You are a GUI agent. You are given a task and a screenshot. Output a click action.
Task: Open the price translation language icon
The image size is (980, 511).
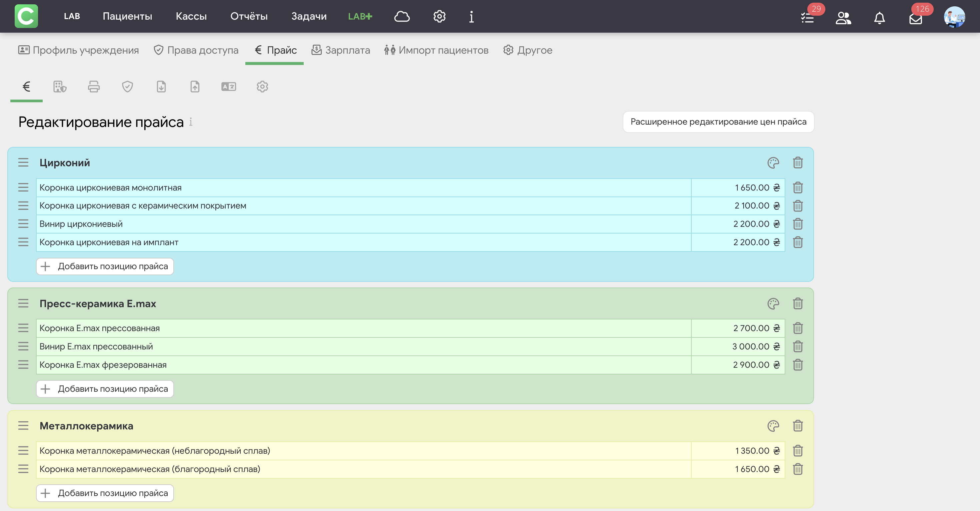229,87
